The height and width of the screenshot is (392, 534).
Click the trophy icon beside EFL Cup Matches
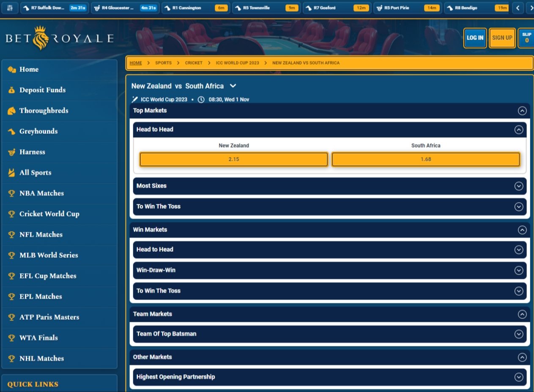point(12,276)
